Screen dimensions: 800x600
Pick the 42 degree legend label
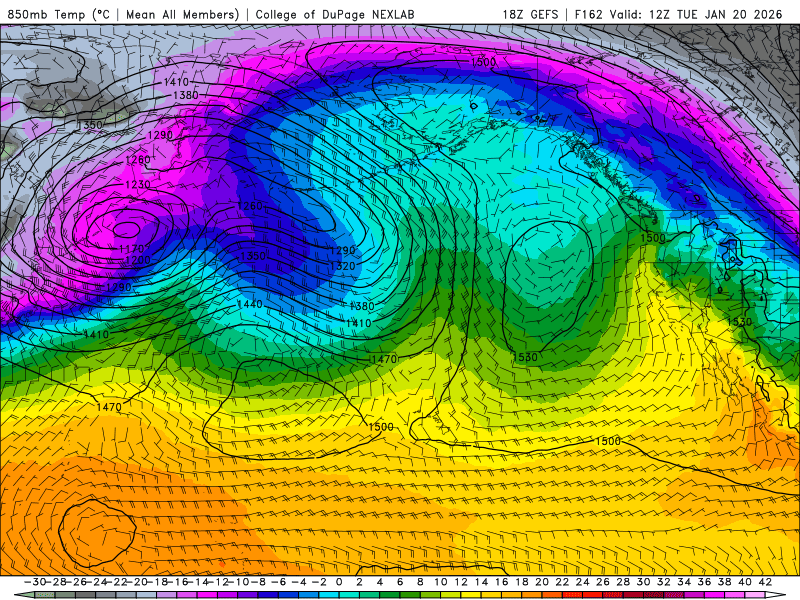[x=765, y=582]
